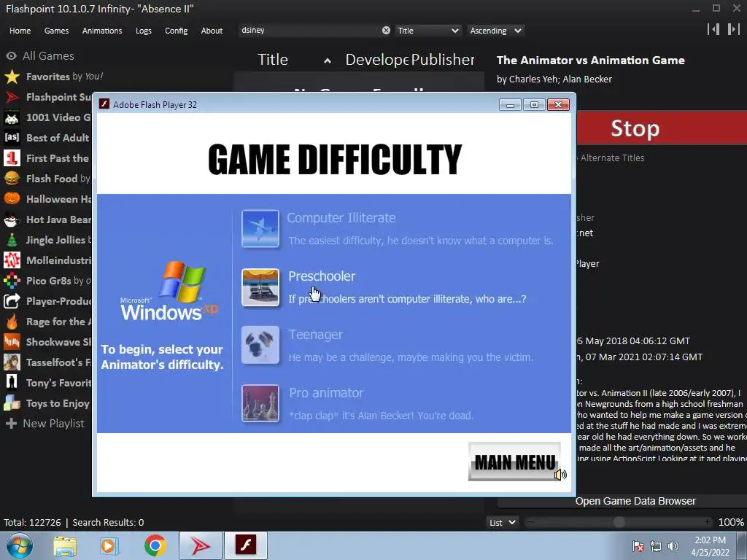Screen dimensions: 747x560
Task: Open the Config page
Action: [x=177, y=31]
